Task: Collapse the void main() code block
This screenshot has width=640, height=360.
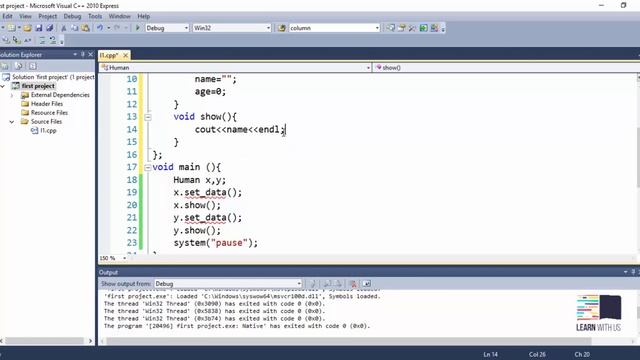Action: point(148,167)
